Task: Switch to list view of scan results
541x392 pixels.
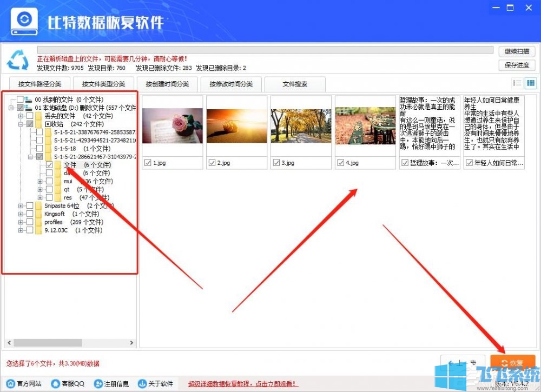Action: click(517, 83)
